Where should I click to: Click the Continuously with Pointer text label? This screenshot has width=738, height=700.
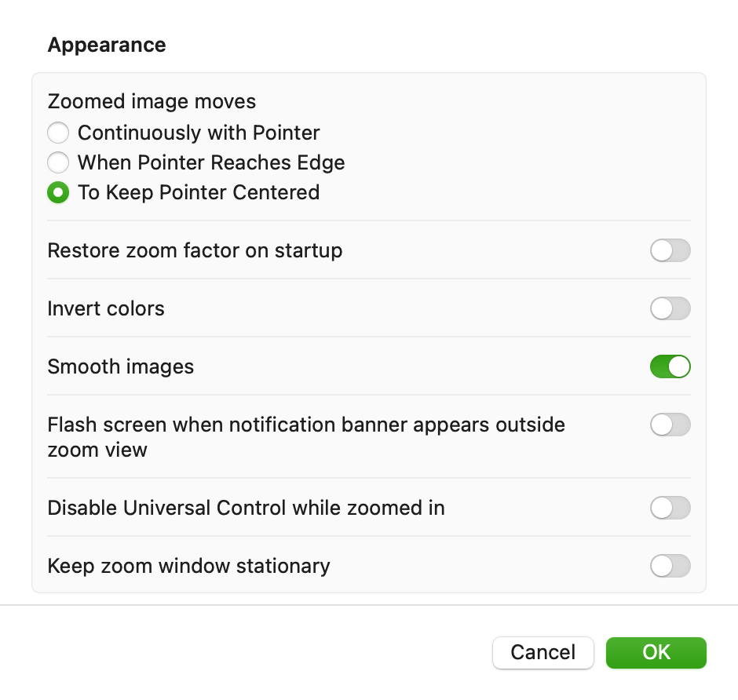pyautogui.click(x=199, y=133)
